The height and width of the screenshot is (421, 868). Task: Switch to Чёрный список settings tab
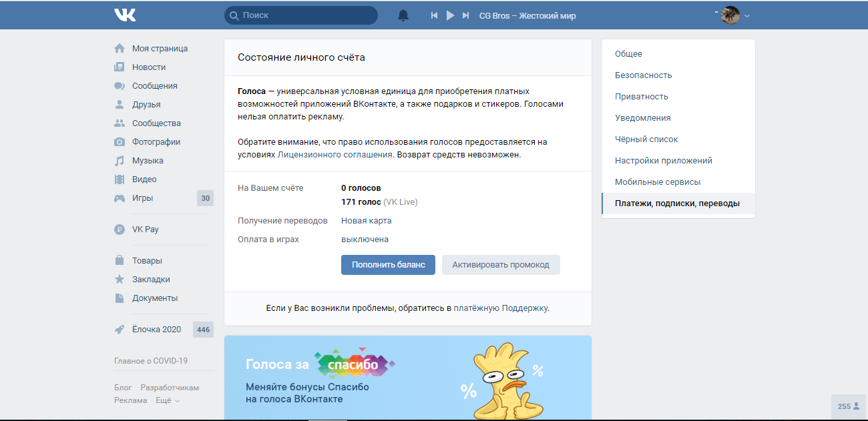pos(678,139)
